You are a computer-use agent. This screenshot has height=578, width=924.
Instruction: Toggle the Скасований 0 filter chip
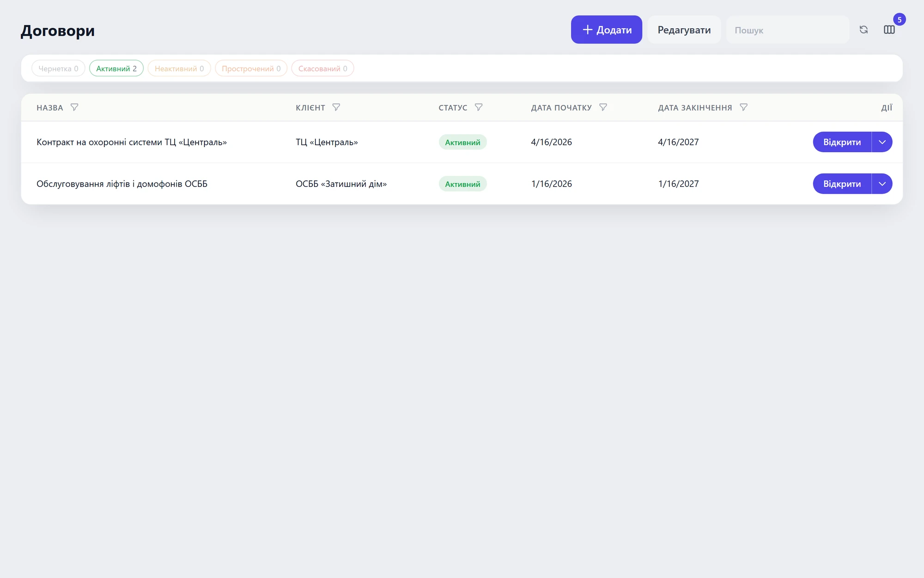[322, 68]
